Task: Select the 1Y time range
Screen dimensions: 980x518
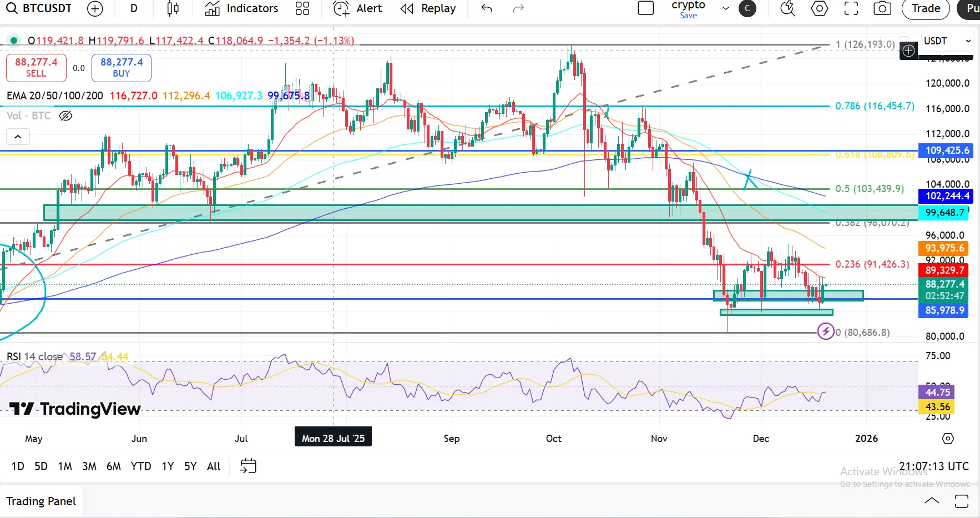Action: [168, 466]
